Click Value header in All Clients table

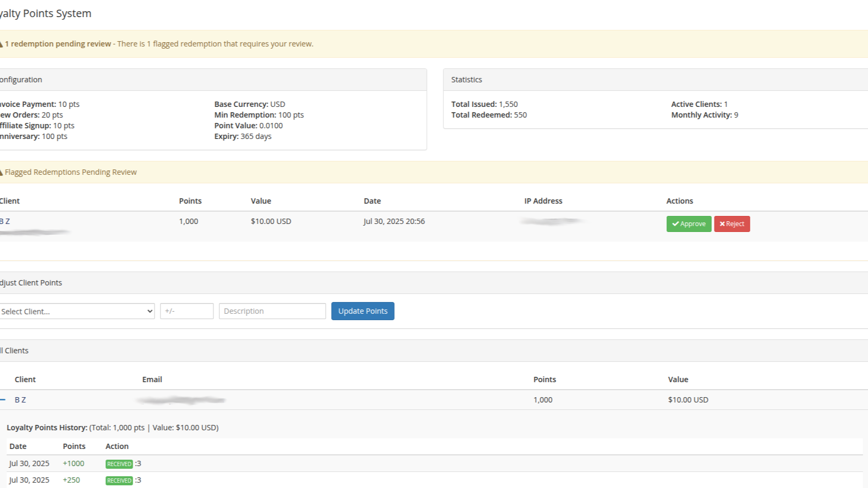[x=678, y=379]
